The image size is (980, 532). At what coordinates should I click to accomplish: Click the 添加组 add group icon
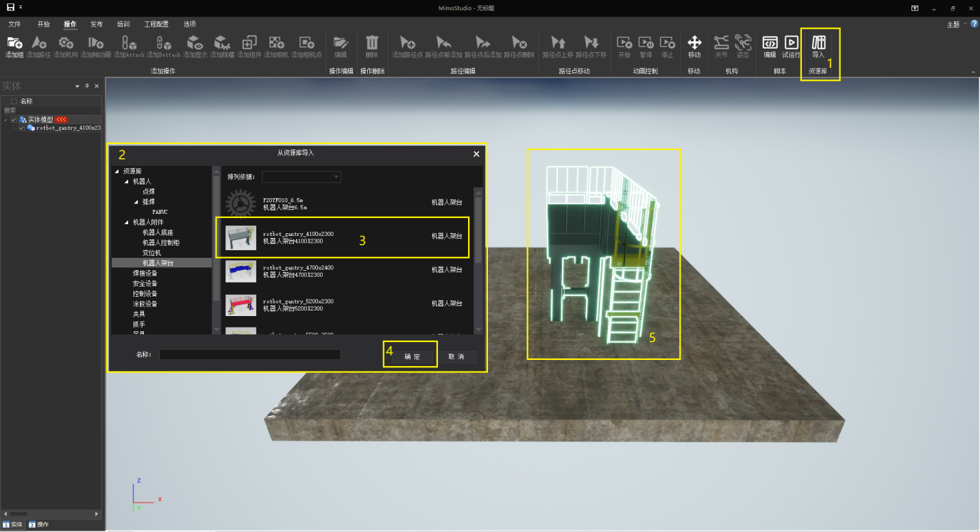point(14,43)
